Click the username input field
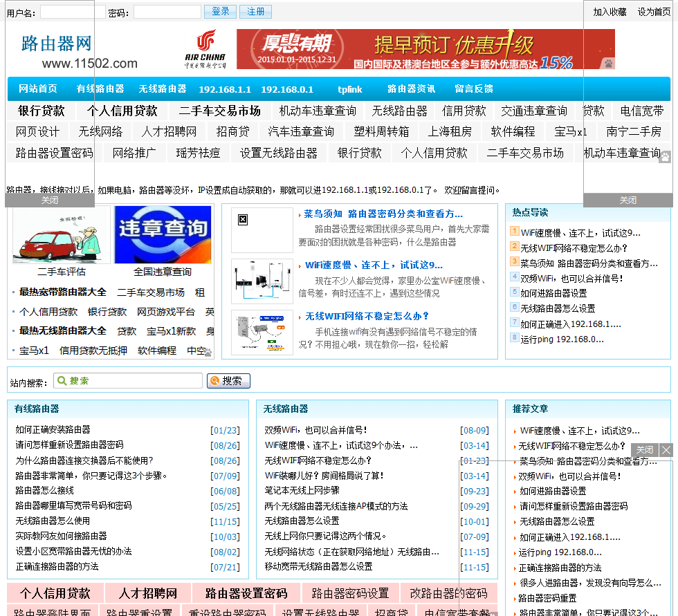678x616 pixels. 73,12
